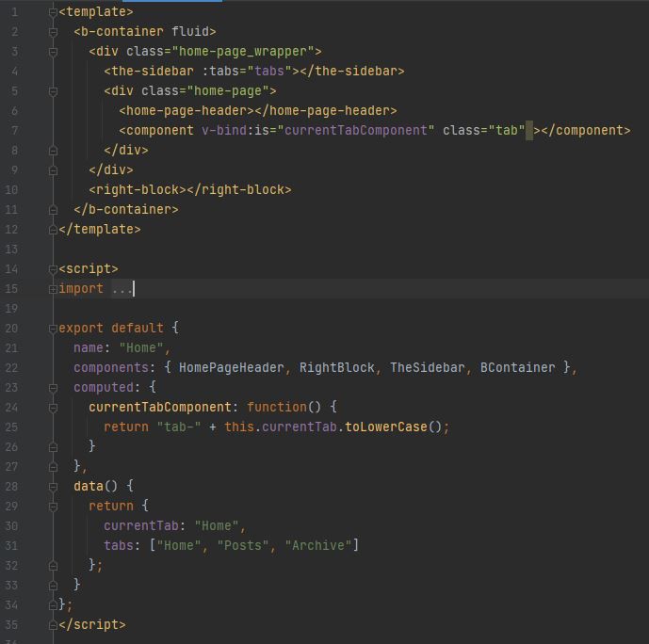Click the "home-page-header" opening tag
This screenshot has height=644, width=649.
[187, 111]
